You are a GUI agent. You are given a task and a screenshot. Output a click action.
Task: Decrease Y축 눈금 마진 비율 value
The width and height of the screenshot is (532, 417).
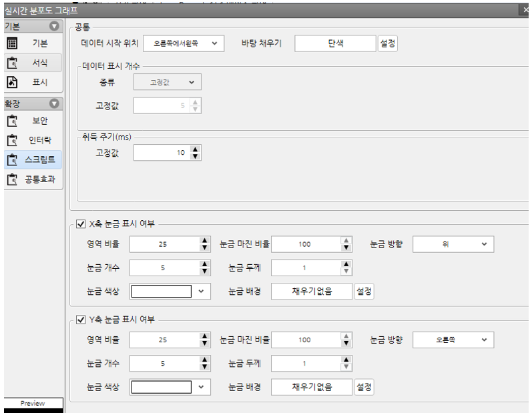(346, 343)
